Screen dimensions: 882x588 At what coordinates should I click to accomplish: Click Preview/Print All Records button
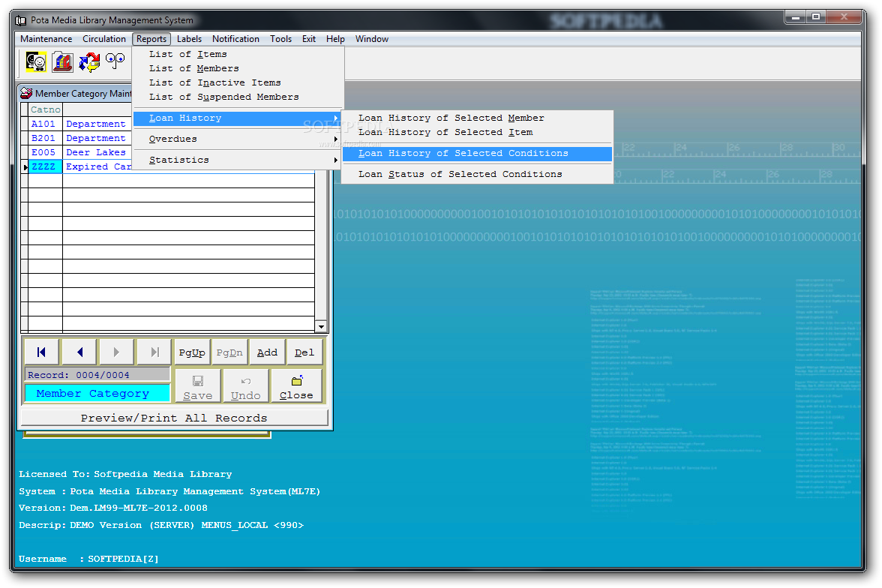[x=174, y=418]
